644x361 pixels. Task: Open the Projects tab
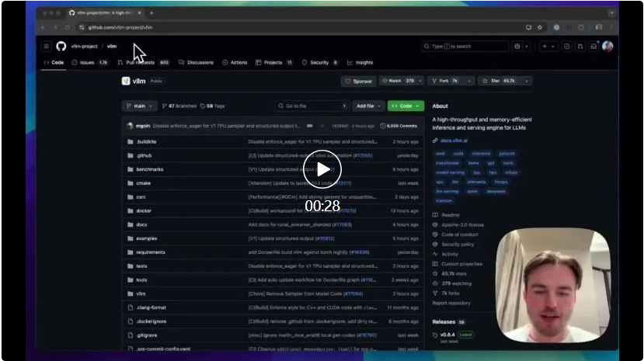(274, 63)
